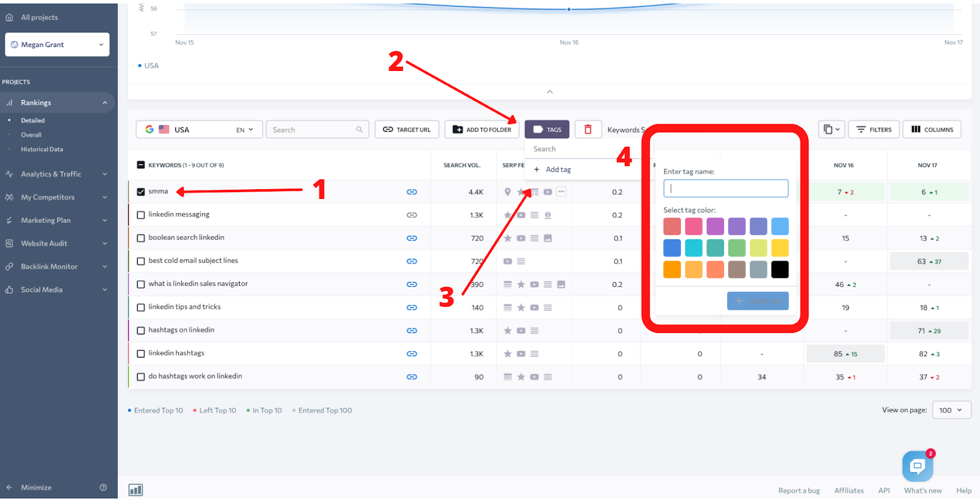Check what is linkedin sales navigator checkbox
Viewport: 980px width, 502px height.
[x=141, y=285]
